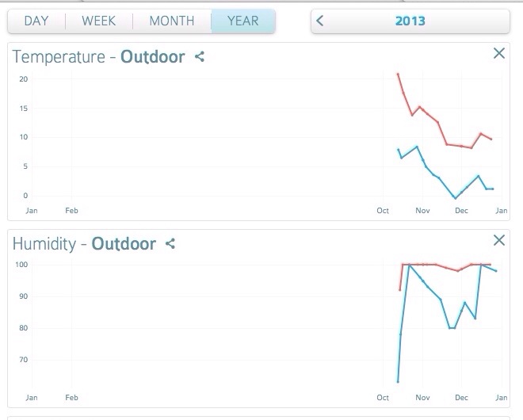Click Oct label on humidity chart axis

pos(383,397)
